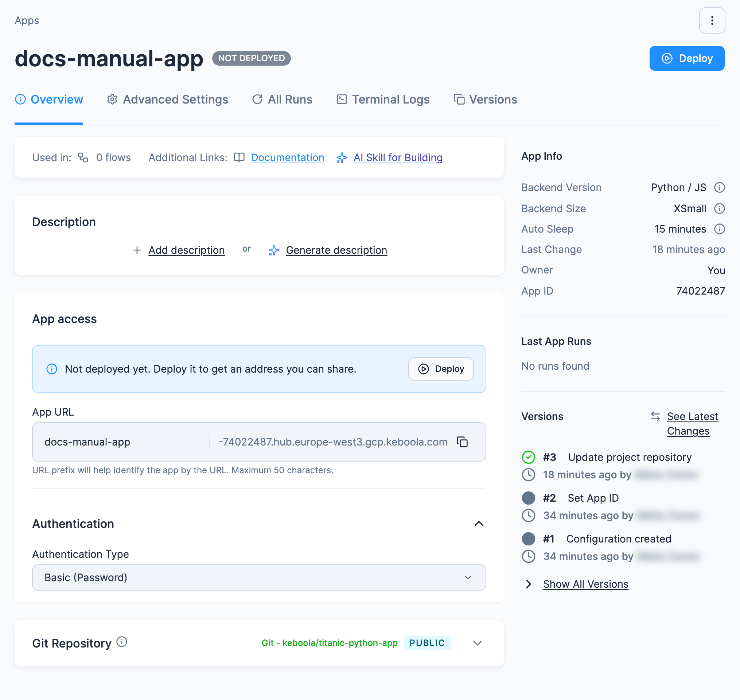
Task: Switch to the Overview tab
Action: click(x=49, y=100)
